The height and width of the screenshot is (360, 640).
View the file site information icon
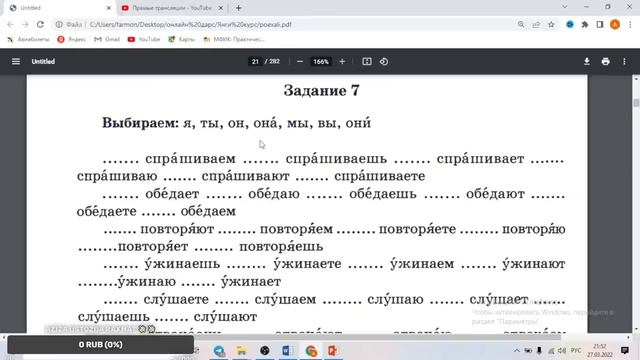tap(59, 24)
